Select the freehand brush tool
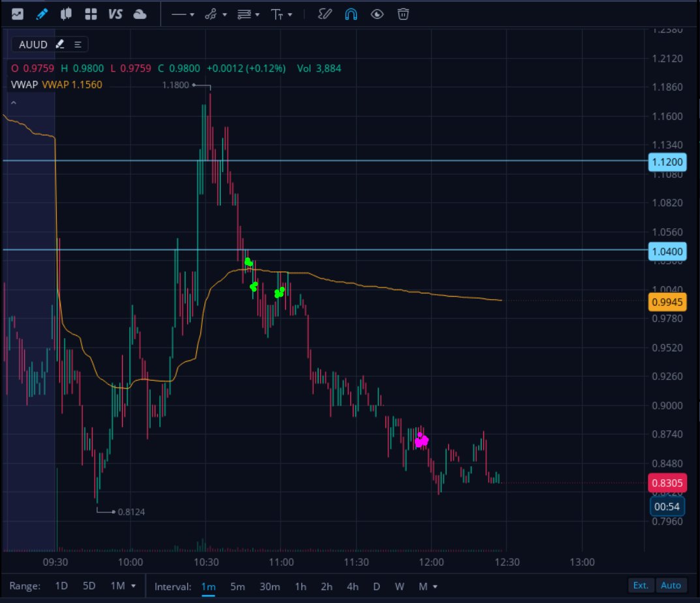Image resolution: width=700 pixels, height=603 pixels. pos(324,14)
